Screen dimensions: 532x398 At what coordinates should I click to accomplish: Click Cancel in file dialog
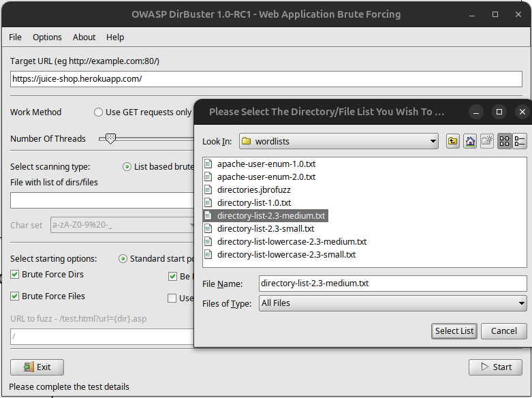point(504,331)
